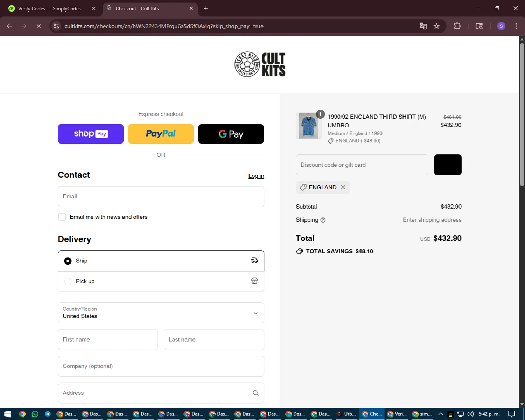Click the black apply discount button
Viewport: 525px width, 420px height.
pyautogui.click(x=448, y=165)
